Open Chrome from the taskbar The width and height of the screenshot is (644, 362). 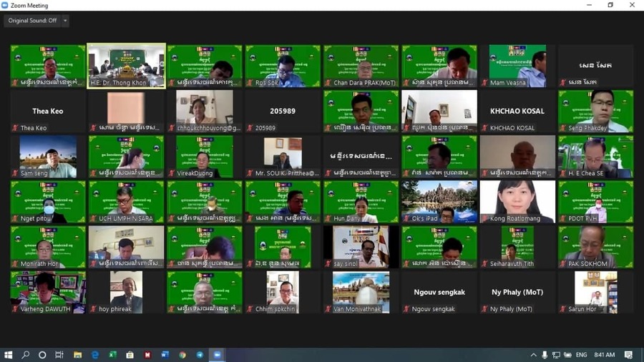point(182,355)
